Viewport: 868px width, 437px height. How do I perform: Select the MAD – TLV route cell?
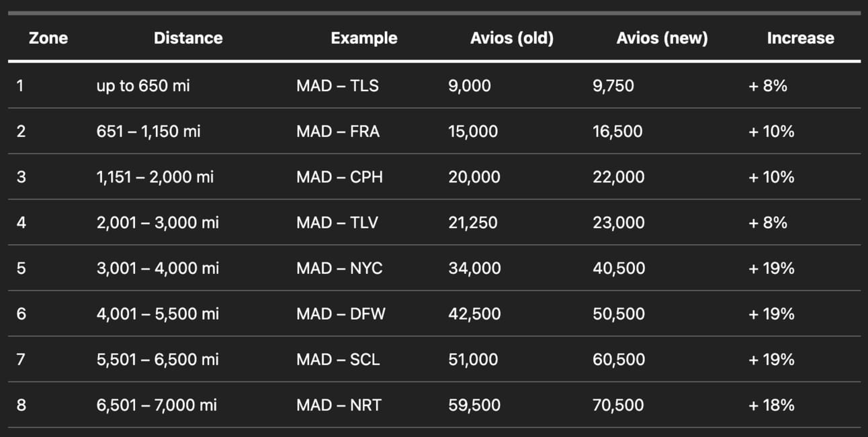pos(337,223)
